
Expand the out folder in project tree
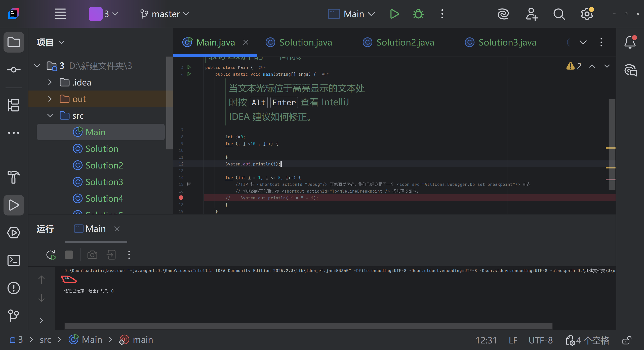(50, 99)
